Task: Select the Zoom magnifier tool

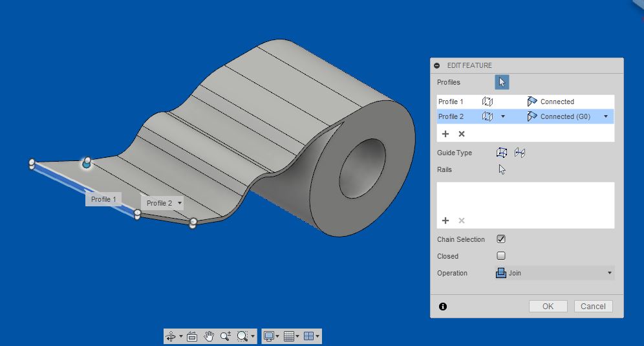Action: pos(225,336)
